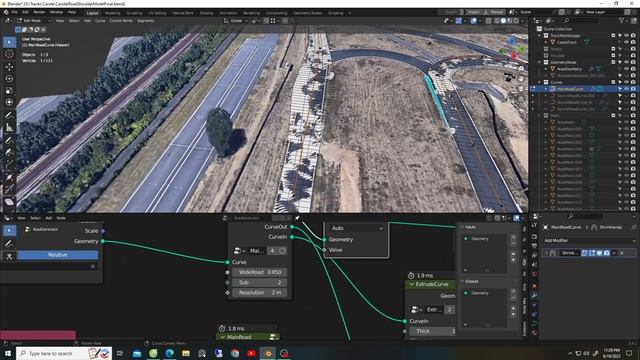Click the clock icon on ExtrudeCurve node
The width and height of the screenshot is (640, 360).
(411, 276)
